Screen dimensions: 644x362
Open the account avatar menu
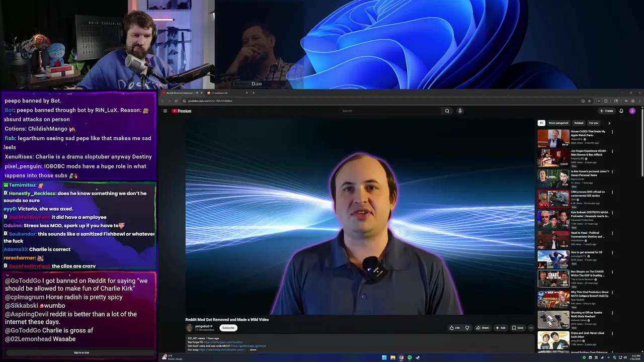[x=632, y=111]
